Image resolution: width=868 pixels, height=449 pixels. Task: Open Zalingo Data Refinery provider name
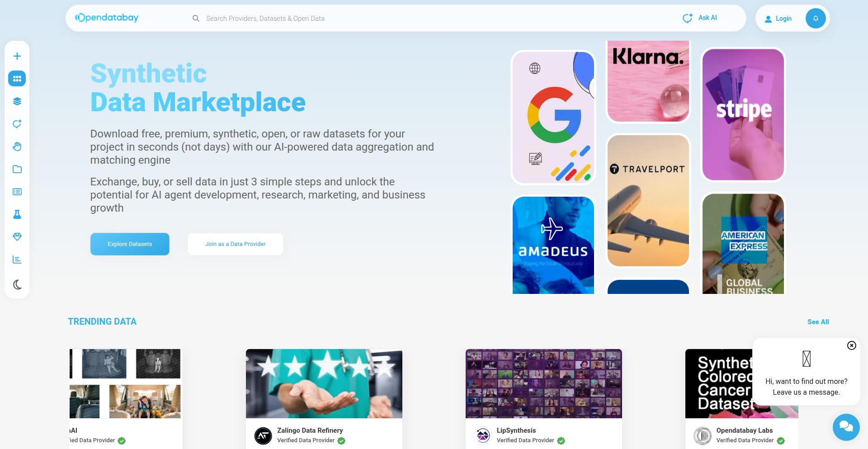[310, 430]
